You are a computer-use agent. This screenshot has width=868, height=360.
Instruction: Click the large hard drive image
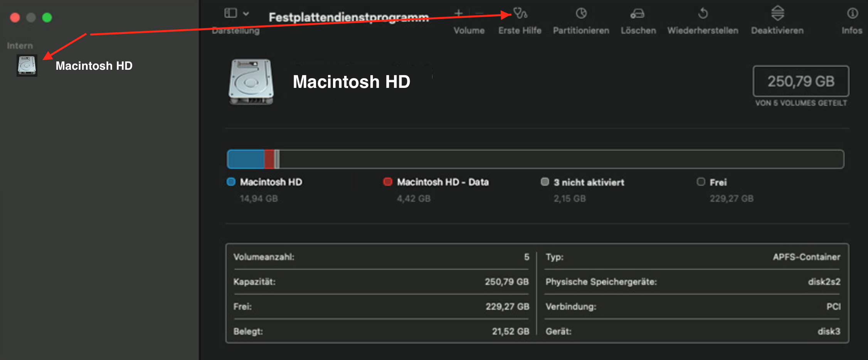click(251, 82)
